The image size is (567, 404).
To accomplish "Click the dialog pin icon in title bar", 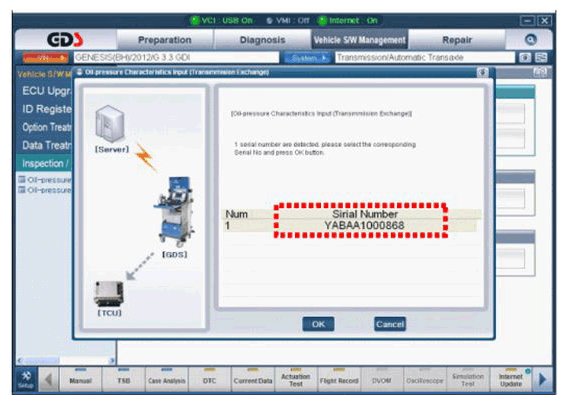I will click(482, 72).
